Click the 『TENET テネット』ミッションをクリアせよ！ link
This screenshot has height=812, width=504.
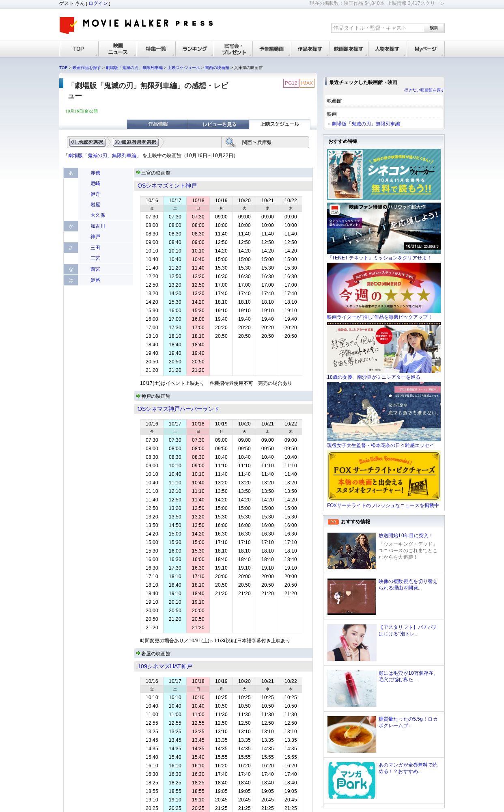(x=379, y=258)
